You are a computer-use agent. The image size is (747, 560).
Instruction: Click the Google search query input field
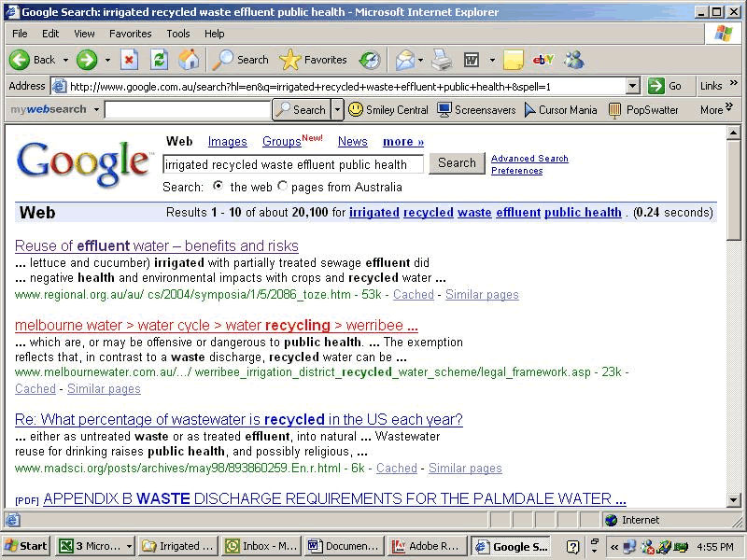(x=292, y=164)
